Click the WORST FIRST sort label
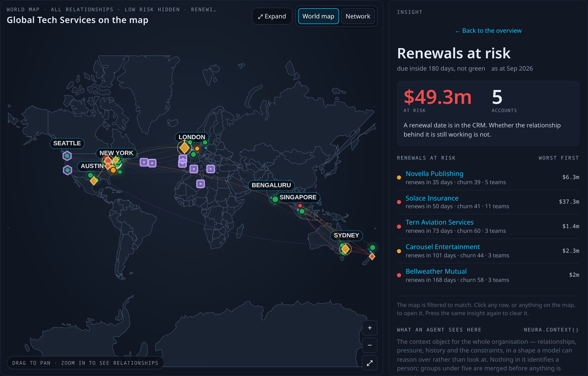 (x=559, y=158)
